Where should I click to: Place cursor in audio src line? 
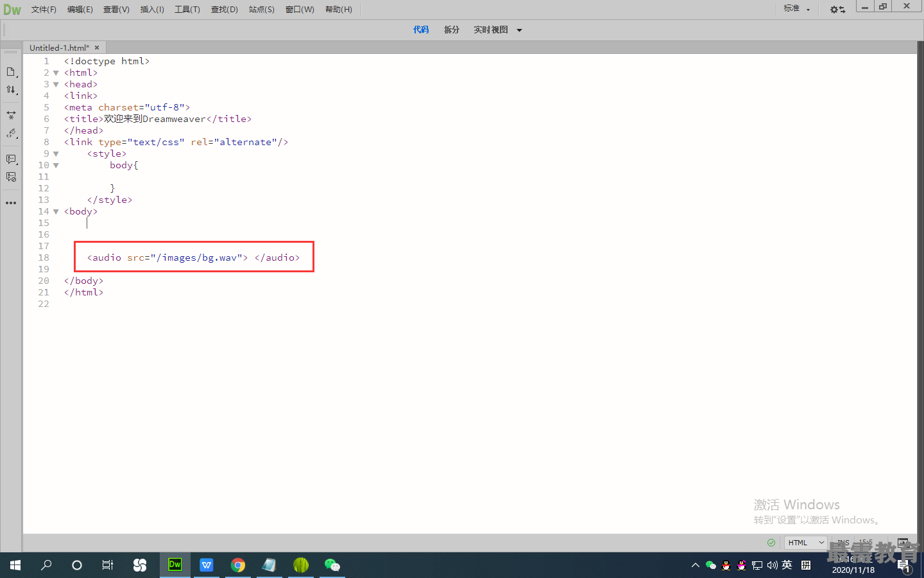[193, 258]
